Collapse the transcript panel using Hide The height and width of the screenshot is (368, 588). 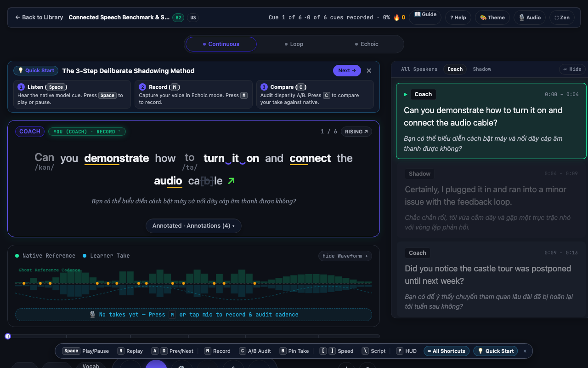[572, 69]
